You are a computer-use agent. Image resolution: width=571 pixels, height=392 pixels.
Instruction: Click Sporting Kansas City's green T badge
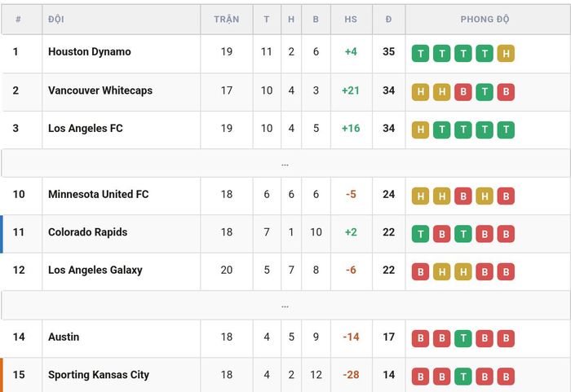(x=463, y=377)
